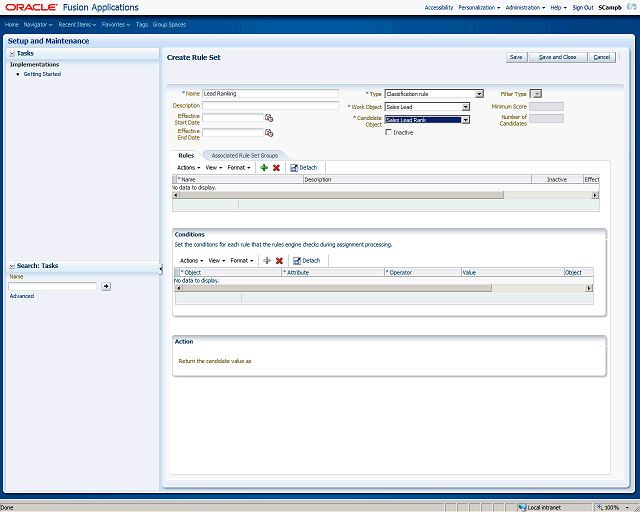
Task: Detach the Conditions table
Action: pos(307,261)
